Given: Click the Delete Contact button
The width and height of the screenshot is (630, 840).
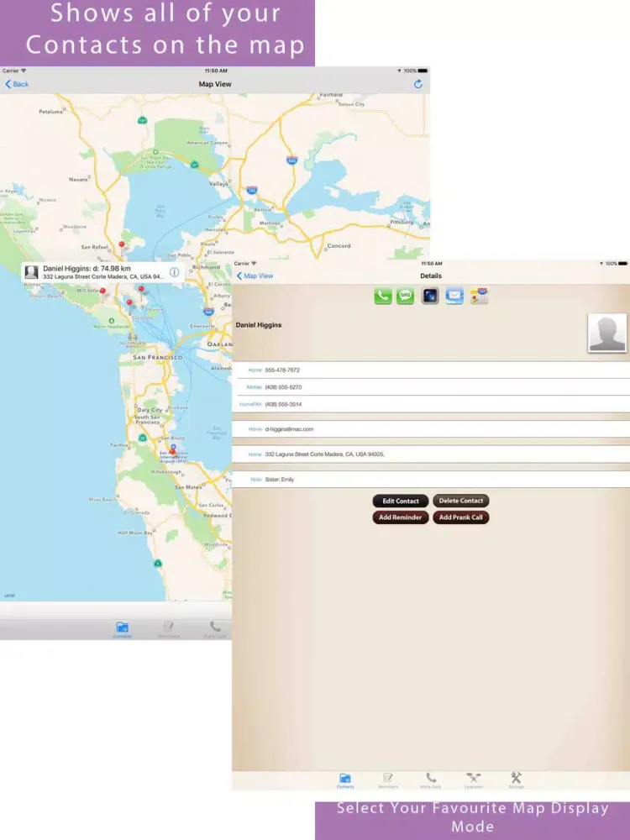Looking at the screenshot, I should (460, 501).
